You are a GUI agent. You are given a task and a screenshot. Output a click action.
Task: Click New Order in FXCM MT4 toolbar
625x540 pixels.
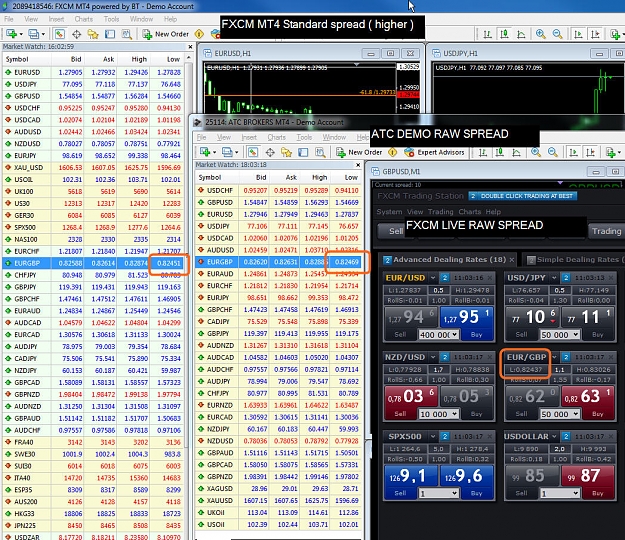pos(165,34)
